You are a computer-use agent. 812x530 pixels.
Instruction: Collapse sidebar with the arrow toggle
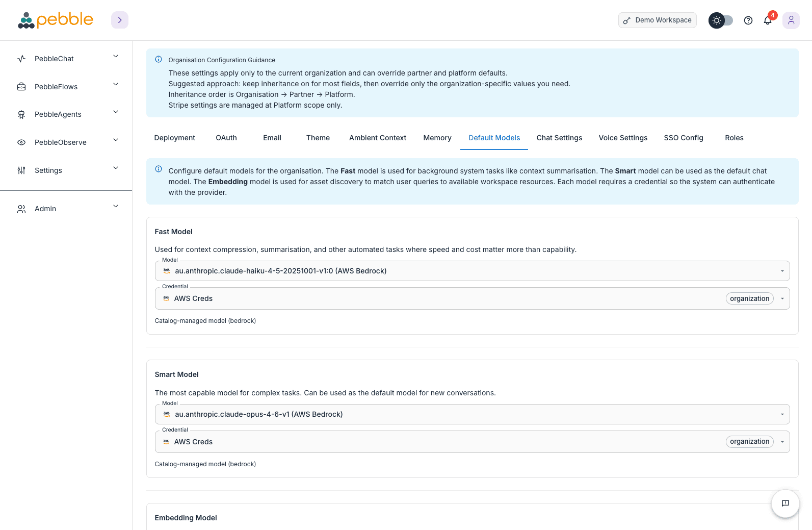click(x=120, y=20)
